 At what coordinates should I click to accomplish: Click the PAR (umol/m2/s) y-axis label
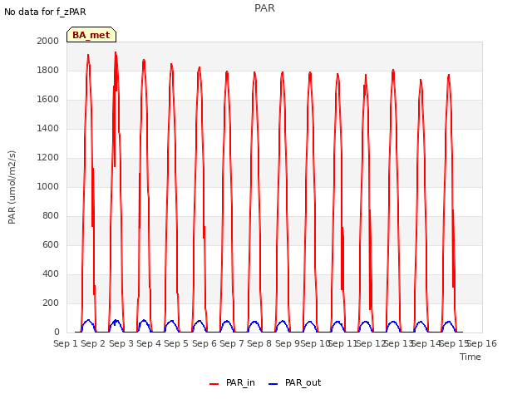pos(12,187)
